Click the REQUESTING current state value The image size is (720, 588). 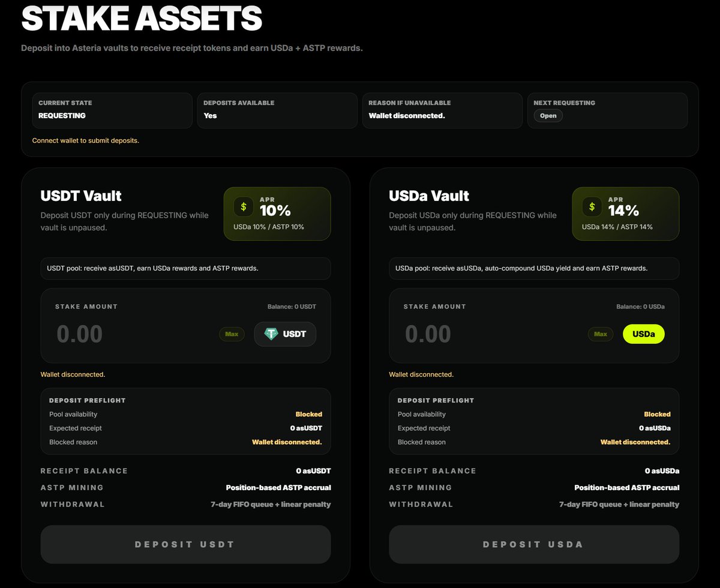[x=62, y=116]
